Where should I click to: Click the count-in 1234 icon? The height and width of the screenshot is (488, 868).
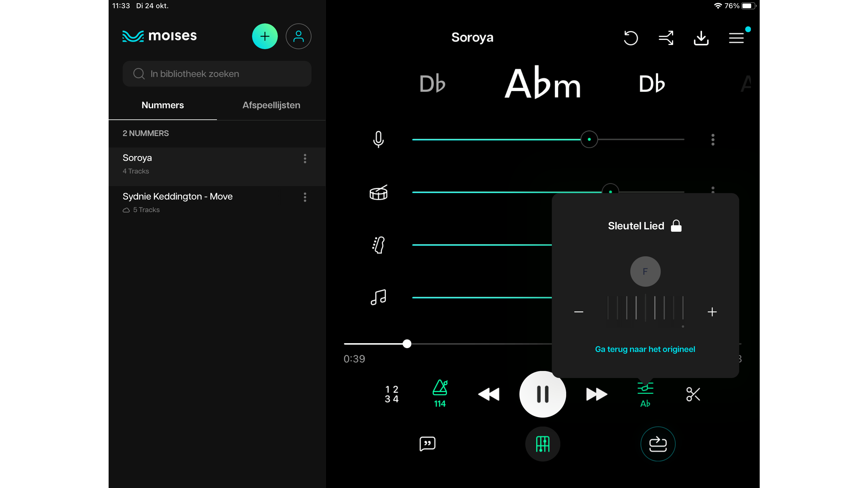[391, 394]
